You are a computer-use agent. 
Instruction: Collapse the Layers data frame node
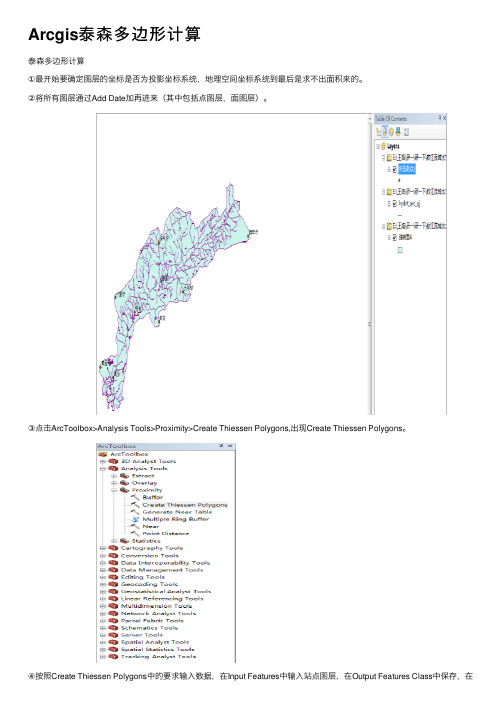[378, 146]
